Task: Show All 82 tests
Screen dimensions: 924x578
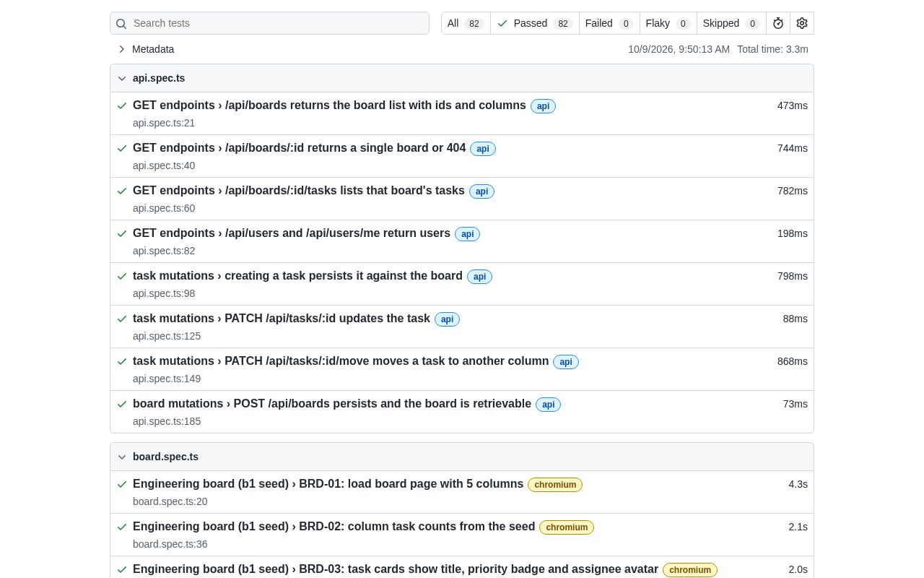Action: 466,23
